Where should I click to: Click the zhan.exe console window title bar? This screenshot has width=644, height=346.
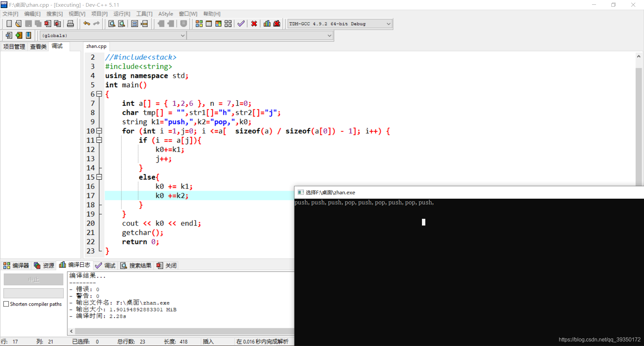[x=469, y=192]
